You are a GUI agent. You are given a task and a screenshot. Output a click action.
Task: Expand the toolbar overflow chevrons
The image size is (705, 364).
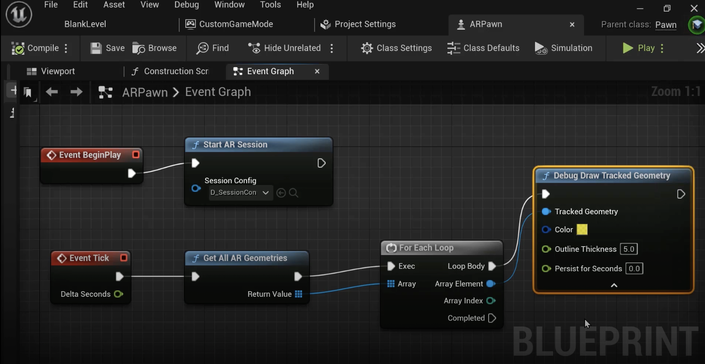tap(700, 48)
